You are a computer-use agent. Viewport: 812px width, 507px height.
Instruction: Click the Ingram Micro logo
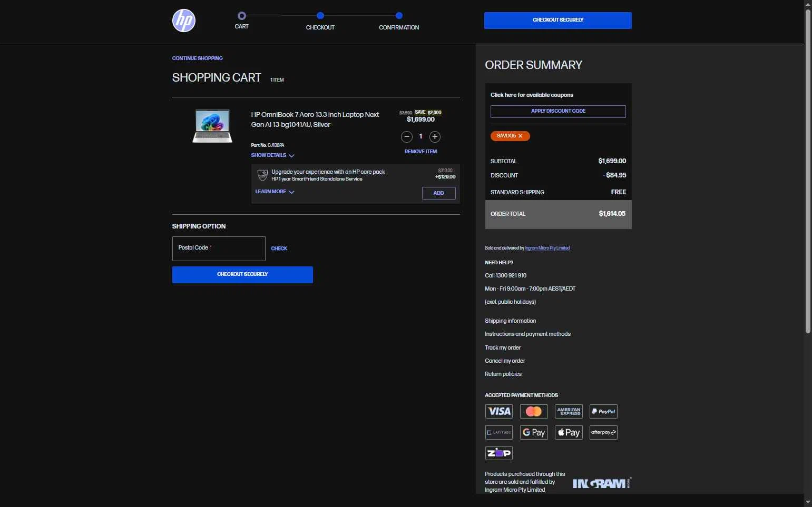[x=602, y=483]
